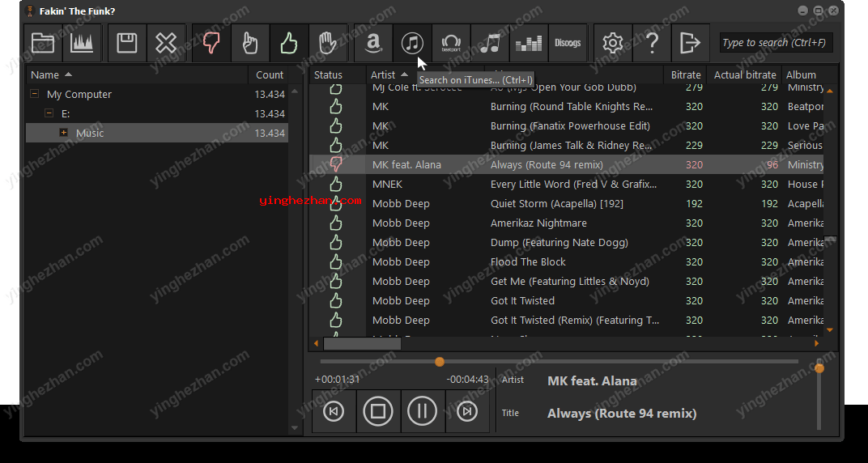Search on iTunes music note icon
The image size is (868, 463).
(x=412, y=43)
